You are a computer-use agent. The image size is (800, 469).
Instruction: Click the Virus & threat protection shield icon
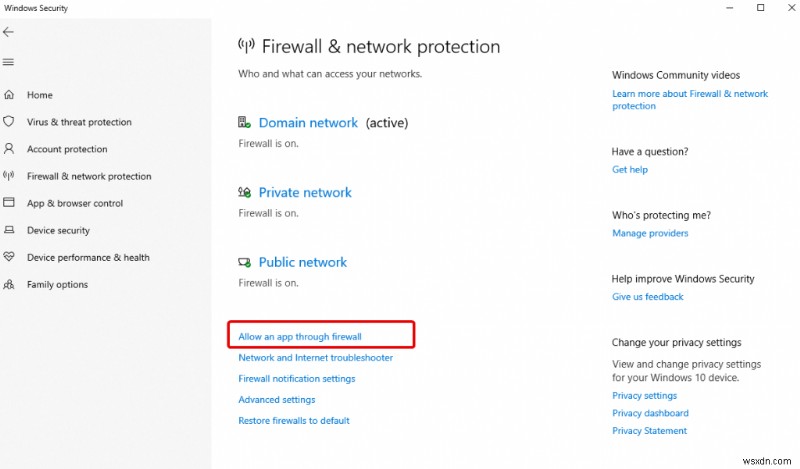(9, 122)
